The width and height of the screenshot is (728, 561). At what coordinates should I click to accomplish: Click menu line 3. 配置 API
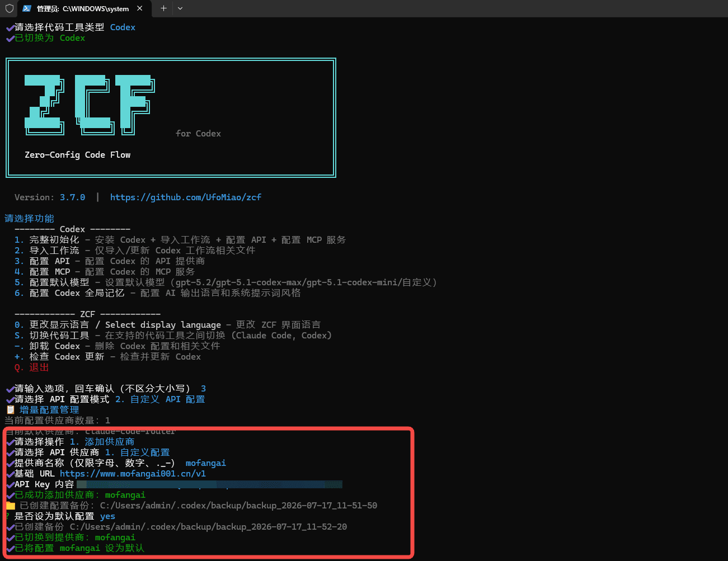pyautogui.click(x=110, y=261)
